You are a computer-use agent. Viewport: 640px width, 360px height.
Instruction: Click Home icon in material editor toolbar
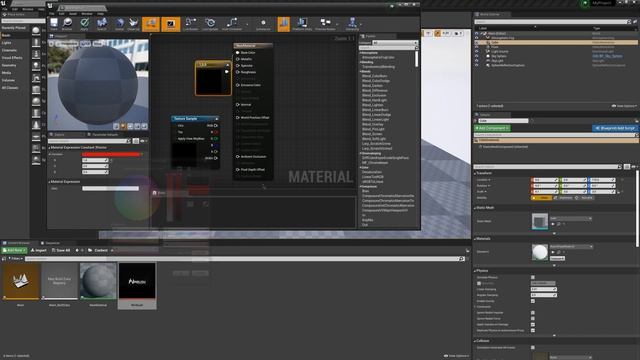[x=120, y=23]
